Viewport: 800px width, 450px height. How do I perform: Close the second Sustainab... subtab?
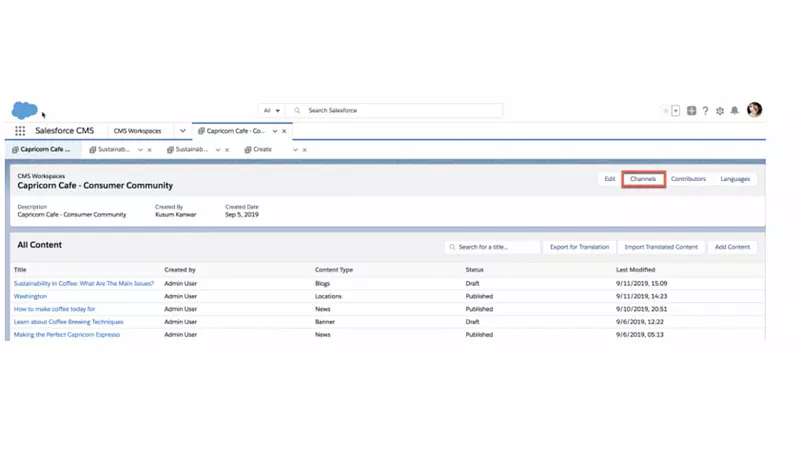click(227, 150)
